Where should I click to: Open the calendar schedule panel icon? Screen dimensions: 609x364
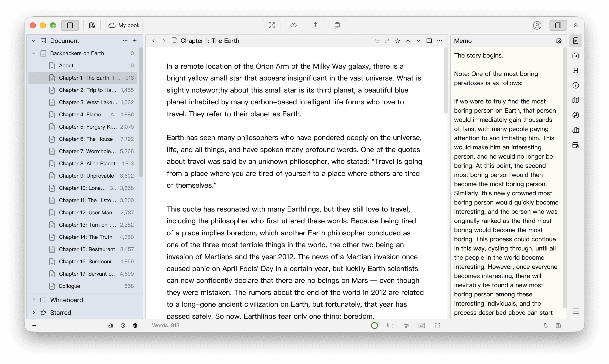(575, 145)
